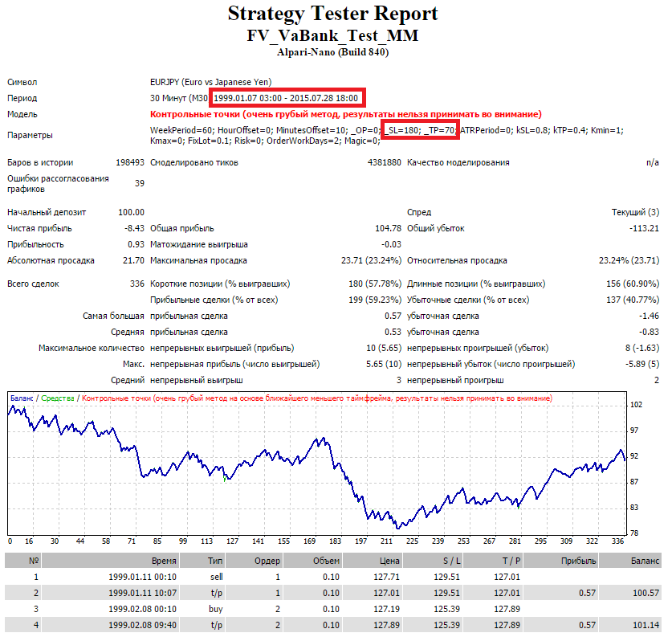Click the WeekPeriod=60 parameter
Screen dimensions: 672x637
click(x=182, y=130)
